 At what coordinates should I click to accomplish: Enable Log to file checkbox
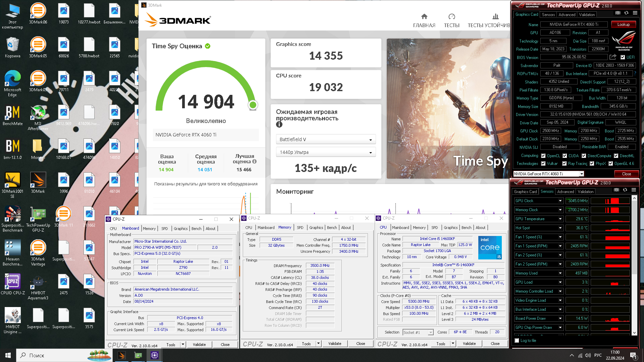[x=517, y=341]
